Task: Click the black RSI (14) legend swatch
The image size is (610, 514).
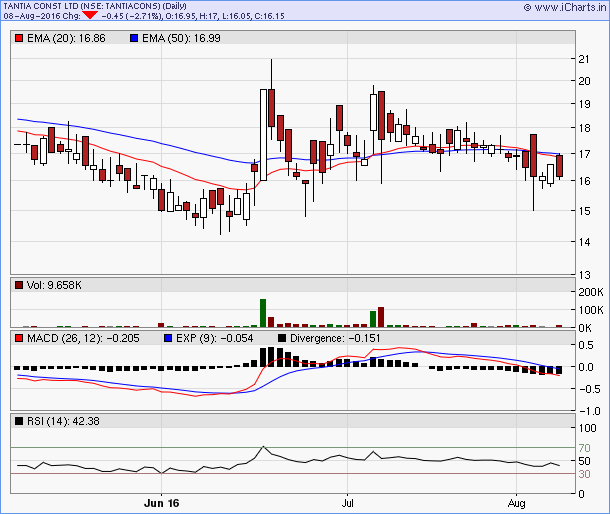Action: pos(19,421)
